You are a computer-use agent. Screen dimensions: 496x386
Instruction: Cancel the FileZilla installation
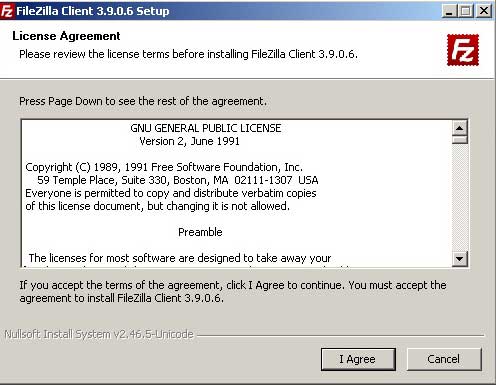444,359
